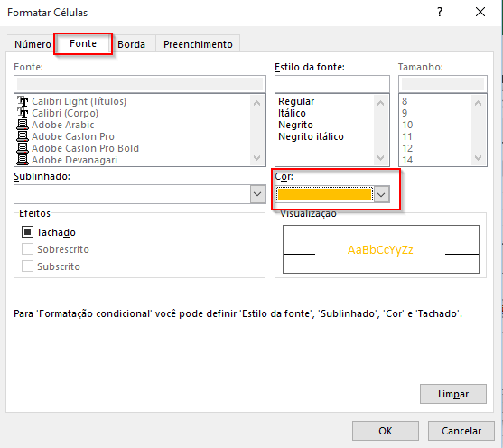Click the printer icon beside Adobe Caslon Pro Bold
Viewport: 503px width, 448px height.
point(23,148)
